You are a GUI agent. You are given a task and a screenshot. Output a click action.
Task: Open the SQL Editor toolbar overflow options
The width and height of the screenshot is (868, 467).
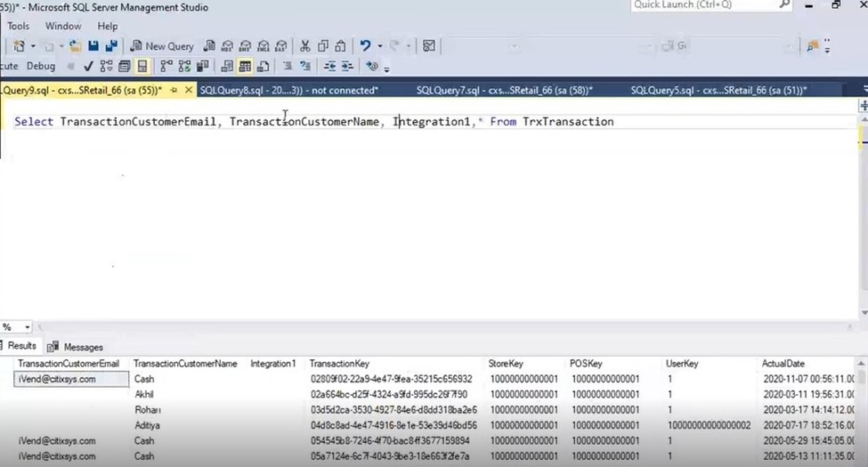click(x=387, y=68)
